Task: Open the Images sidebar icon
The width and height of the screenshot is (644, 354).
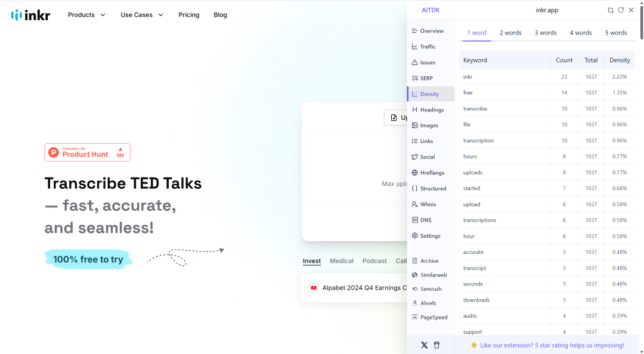Action: [x=415, y=125]
